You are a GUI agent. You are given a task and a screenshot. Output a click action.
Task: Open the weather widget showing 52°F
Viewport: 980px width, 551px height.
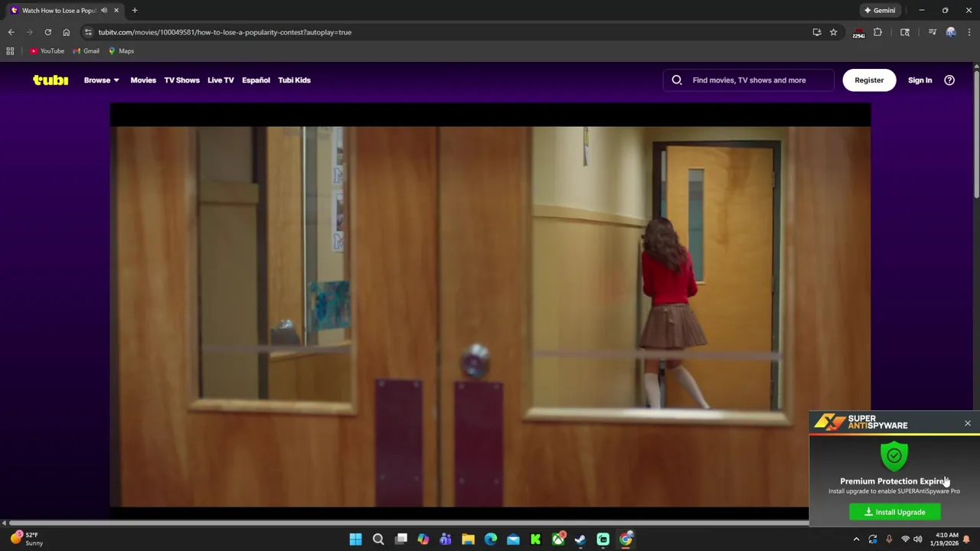tap(26, 539)
